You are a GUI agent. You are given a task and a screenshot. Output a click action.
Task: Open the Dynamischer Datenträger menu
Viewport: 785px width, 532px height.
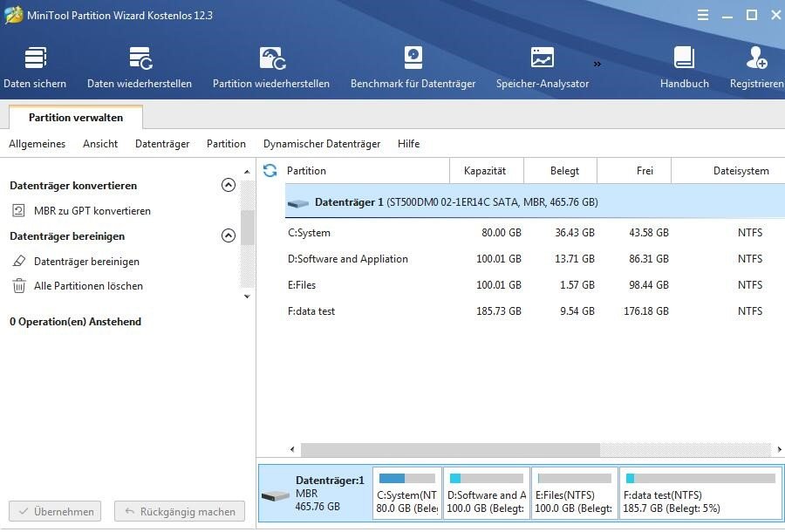click(x=322, y=144)
